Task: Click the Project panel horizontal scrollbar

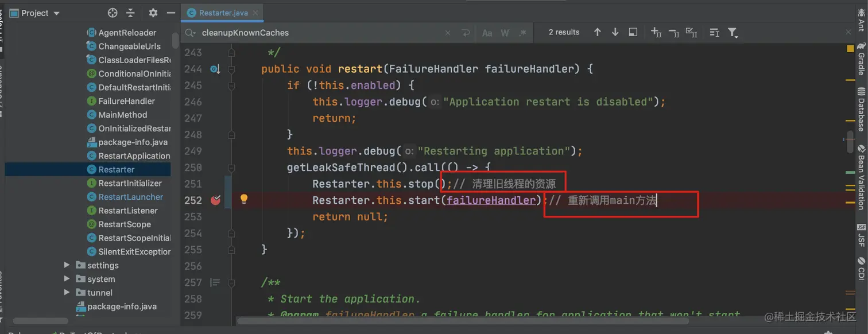Action: point(40,321)
